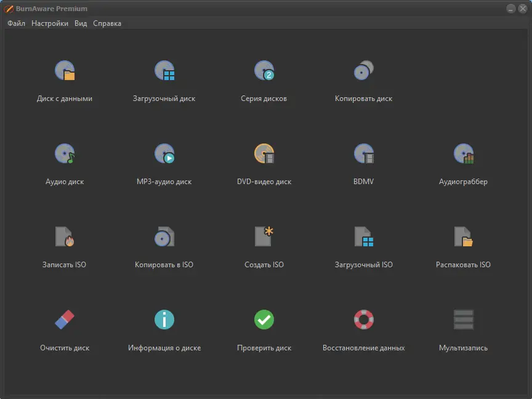The width and height of the screenshot is (532, 399).
Task: Click the "Очистить диск" label
Action: [x=65, y=348]
